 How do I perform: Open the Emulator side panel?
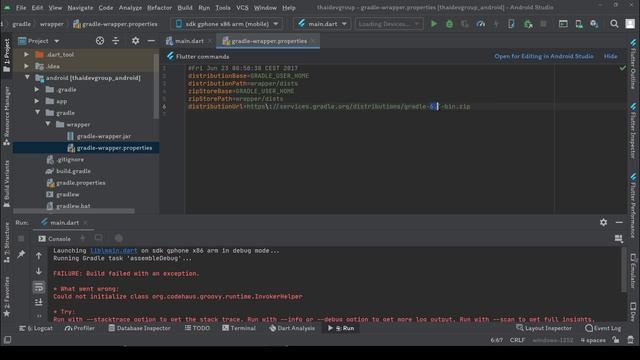[x=633, y=271]
